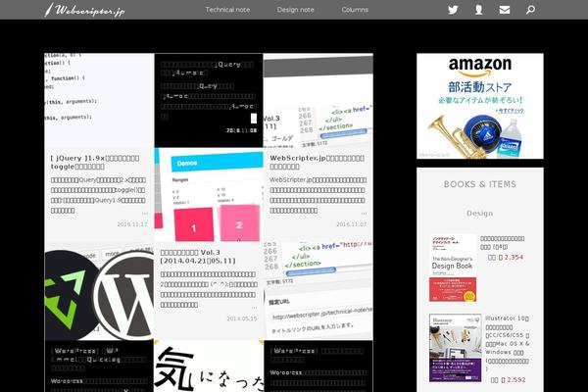This screenshot has height=392, width=588.
Task: Open Non-Designer's Design Book cover
Action: (453, 268)
